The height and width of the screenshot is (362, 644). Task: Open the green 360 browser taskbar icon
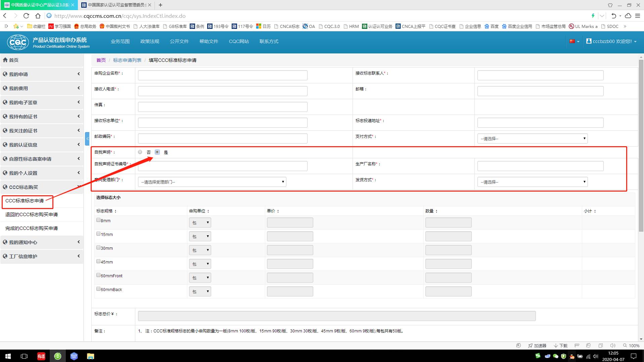click(x=58, y=356)
